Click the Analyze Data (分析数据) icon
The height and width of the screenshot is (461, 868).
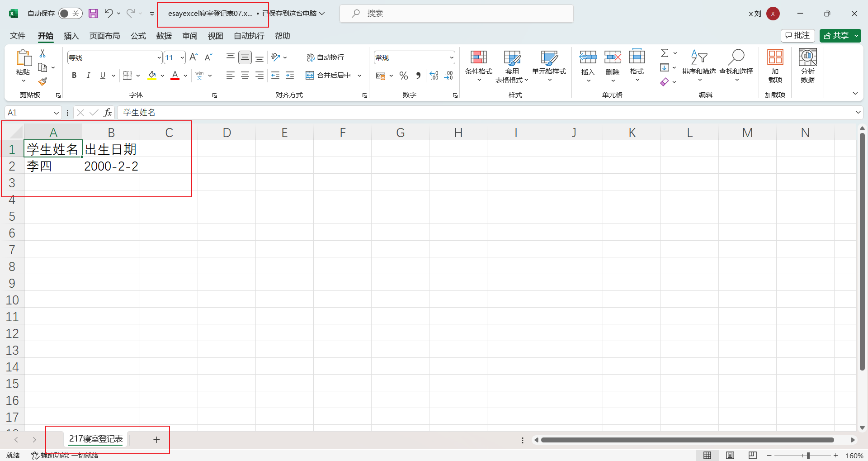[807, 66]
